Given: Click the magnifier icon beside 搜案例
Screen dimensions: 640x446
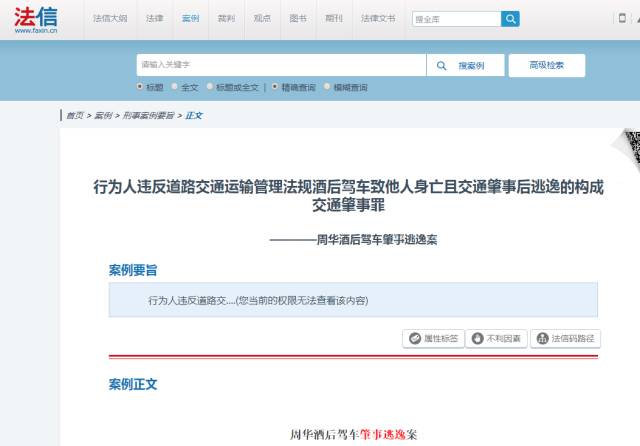Looking at the screenshot, I should [441, 66].
